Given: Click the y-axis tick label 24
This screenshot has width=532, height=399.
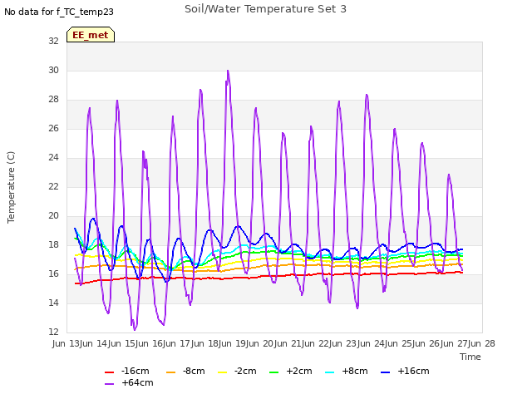Looking at the screenshot, I should point(53,157).
